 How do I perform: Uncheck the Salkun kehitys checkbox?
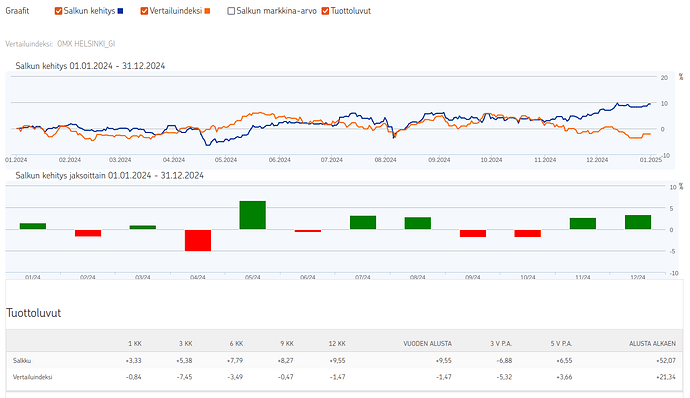[x=58, y=11]
